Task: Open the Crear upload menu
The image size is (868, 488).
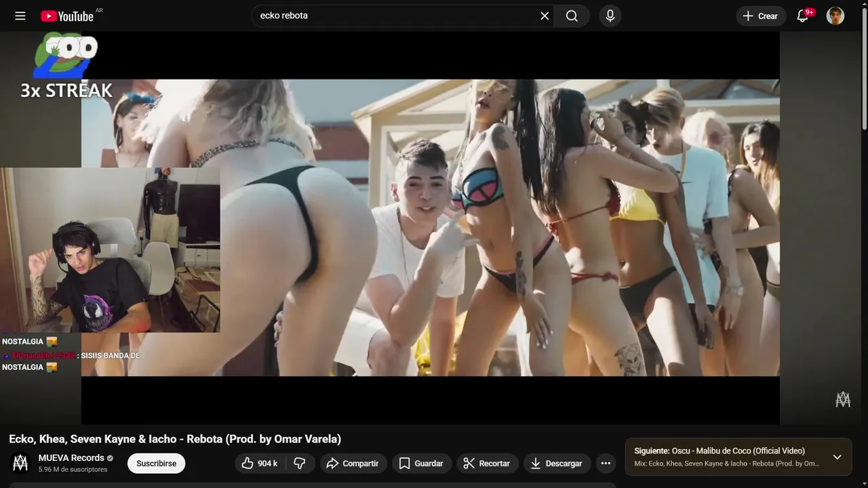Action: (761, 16)
